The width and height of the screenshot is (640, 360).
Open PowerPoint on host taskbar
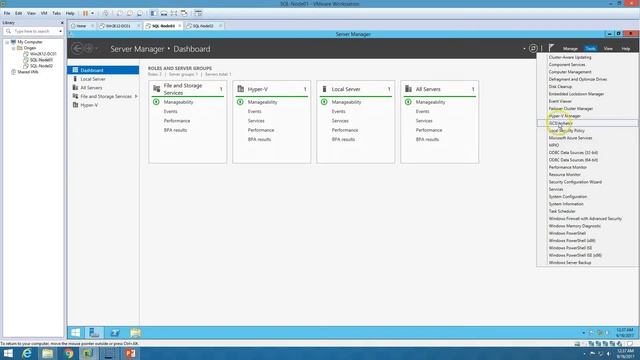(x=130, y=353)
